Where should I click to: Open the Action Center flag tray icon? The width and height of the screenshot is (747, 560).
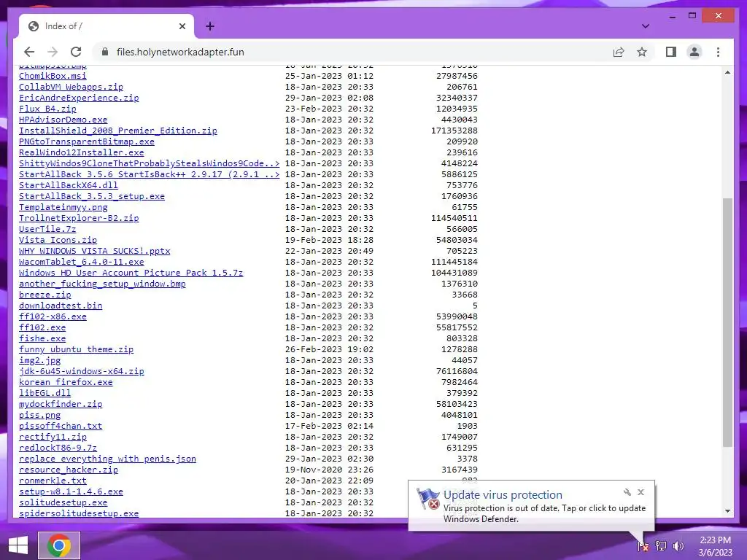pyautogui.click(x=643, y=545)
